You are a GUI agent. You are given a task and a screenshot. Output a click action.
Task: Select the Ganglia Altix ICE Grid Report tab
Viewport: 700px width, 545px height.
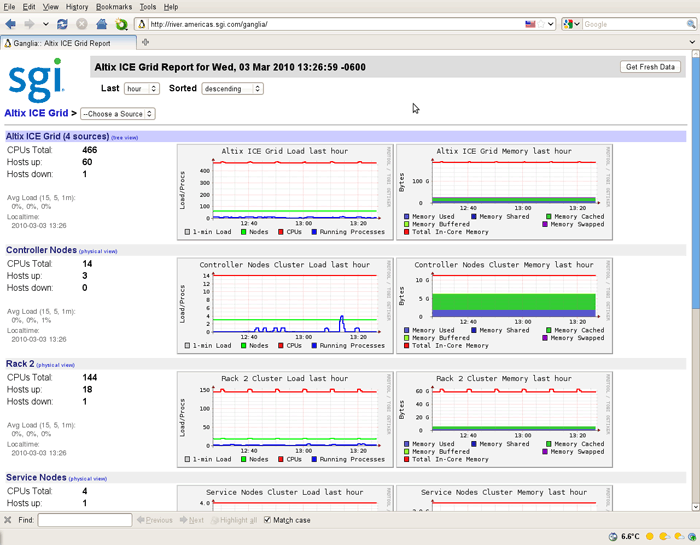click(68, 43)
